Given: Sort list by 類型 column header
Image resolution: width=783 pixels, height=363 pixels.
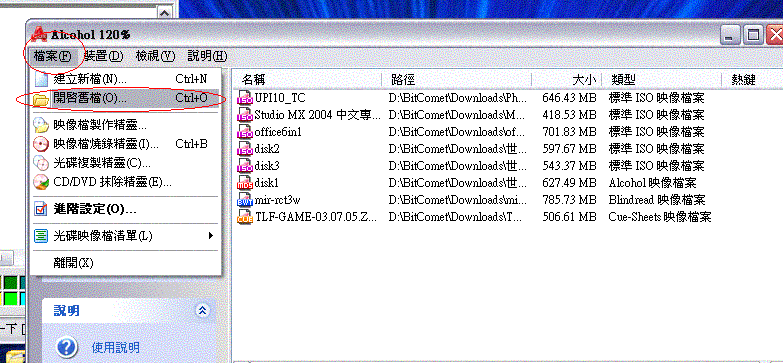Looking at the screenshot, I should (662, 79).
